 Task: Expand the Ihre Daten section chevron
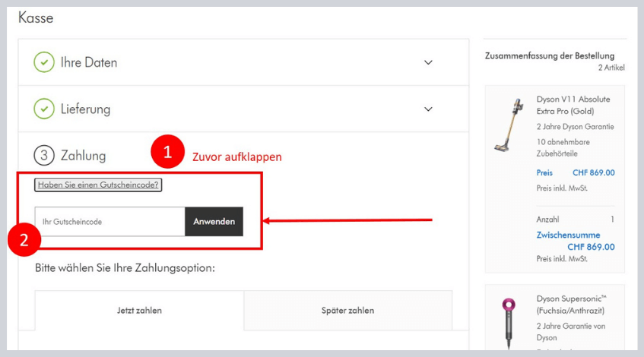(x=428, y=62)
